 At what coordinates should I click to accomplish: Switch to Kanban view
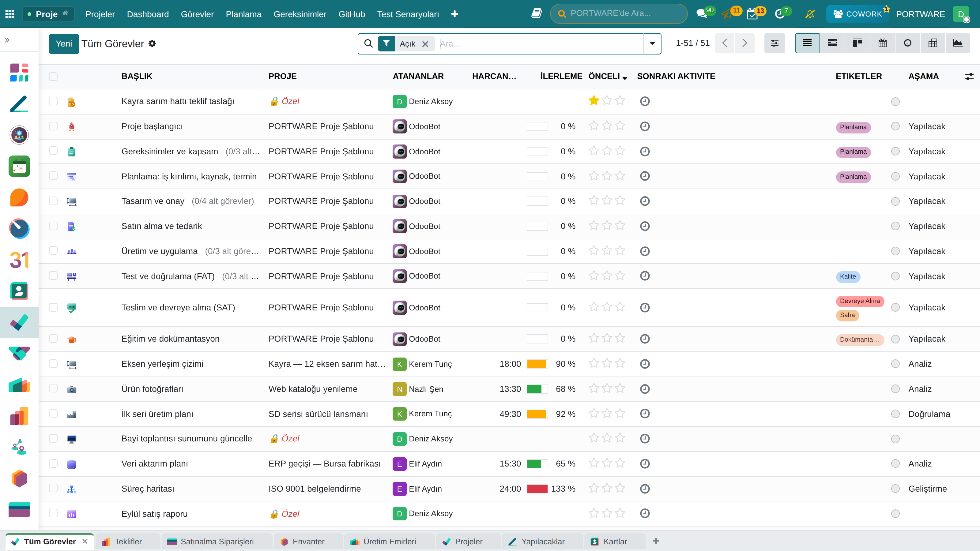click(857, 43)
